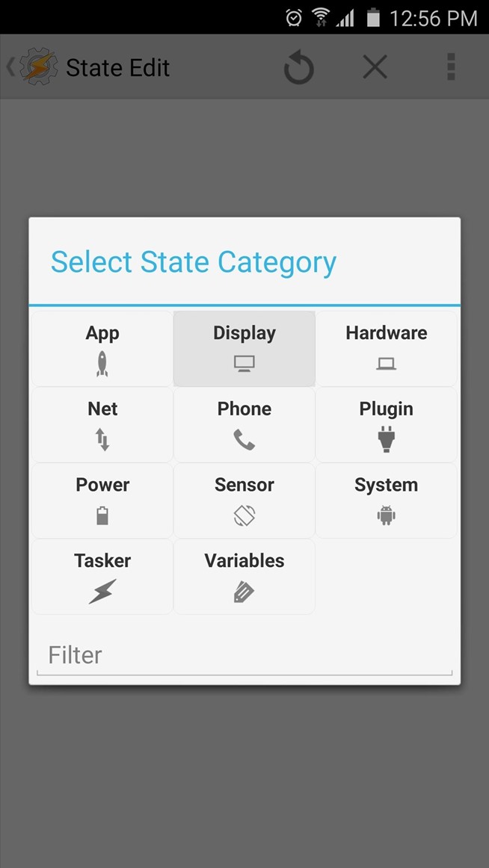Viewport: 489px width, 868px height.
Task: Pick the System Android robot category
Action: click(x=386, y=500)
